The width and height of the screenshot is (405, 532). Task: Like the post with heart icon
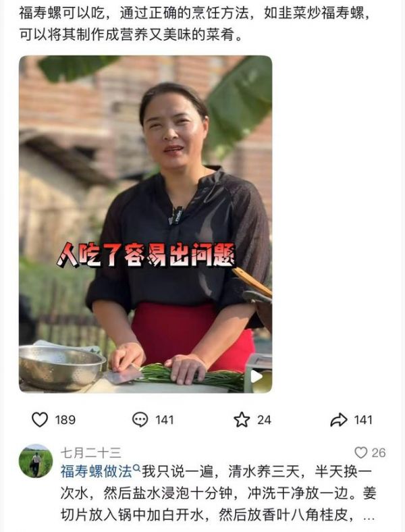tap(40, 420)
